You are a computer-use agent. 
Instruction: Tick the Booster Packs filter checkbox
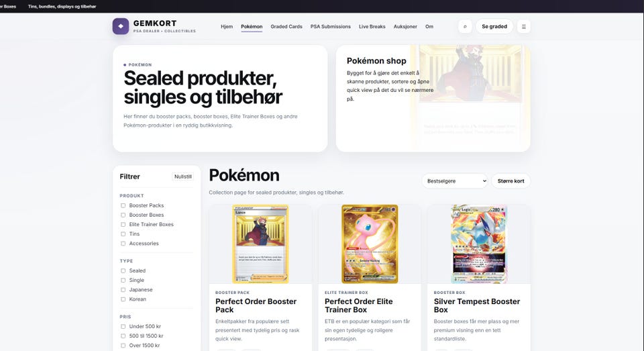coord(123,205)
